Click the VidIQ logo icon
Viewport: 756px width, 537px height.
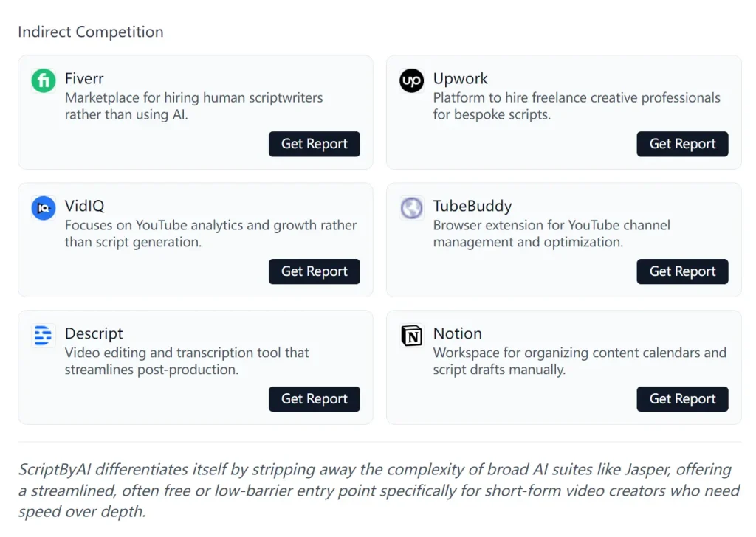44,208
